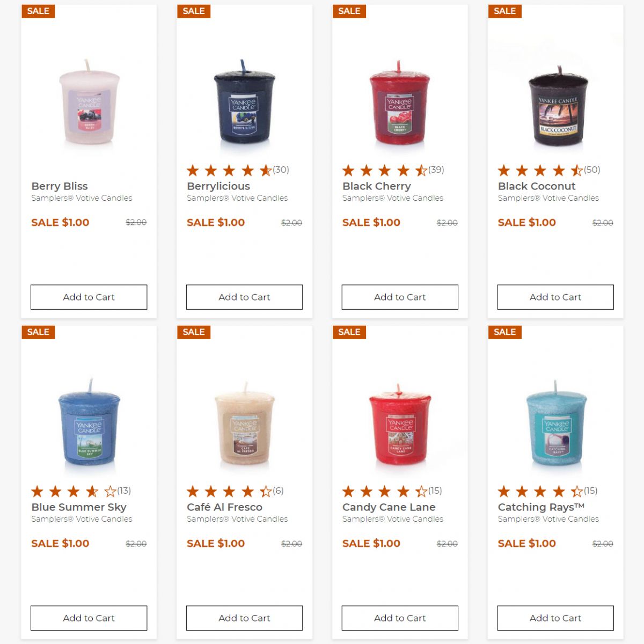Add Berry Bliss to cart
This screenshot has height=644, width=644.
click(89, 297)
